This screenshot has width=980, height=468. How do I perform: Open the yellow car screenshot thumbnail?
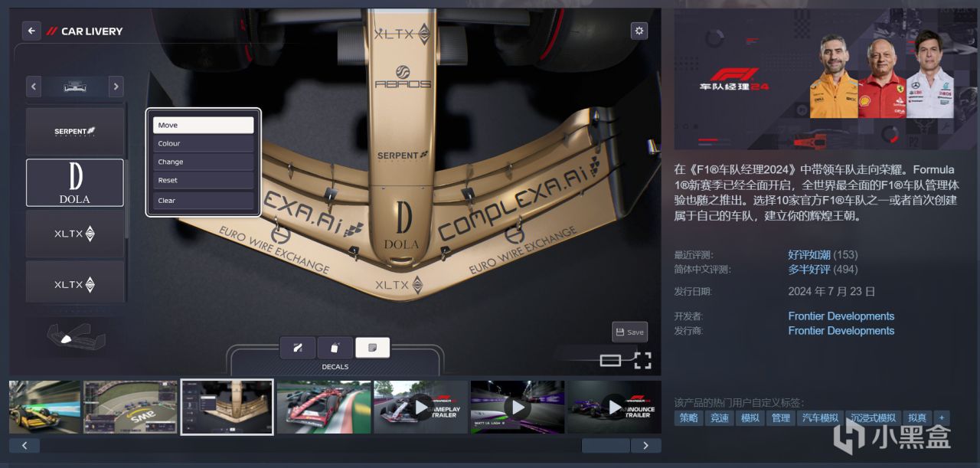coord(44,407)
